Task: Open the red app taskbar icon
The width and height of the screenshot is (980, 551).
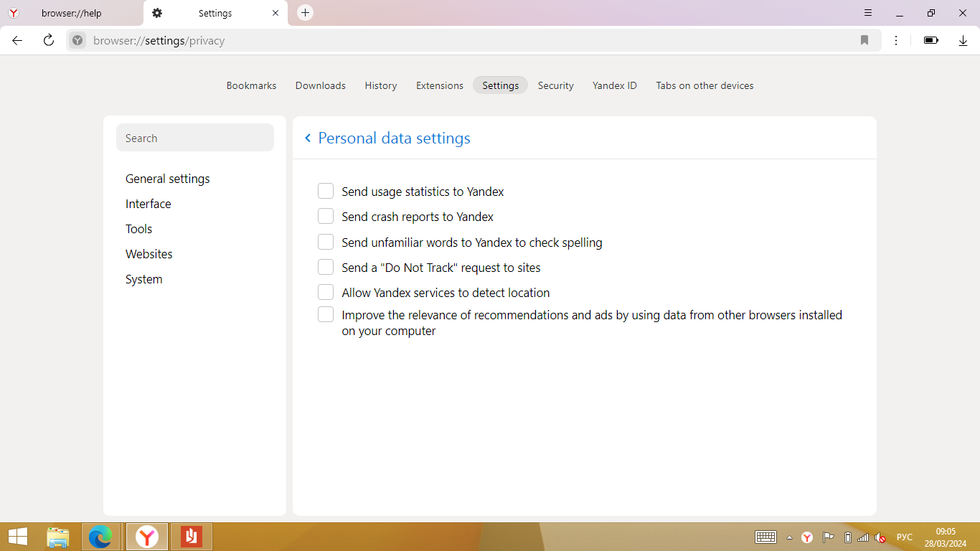Action: point(192,537)
